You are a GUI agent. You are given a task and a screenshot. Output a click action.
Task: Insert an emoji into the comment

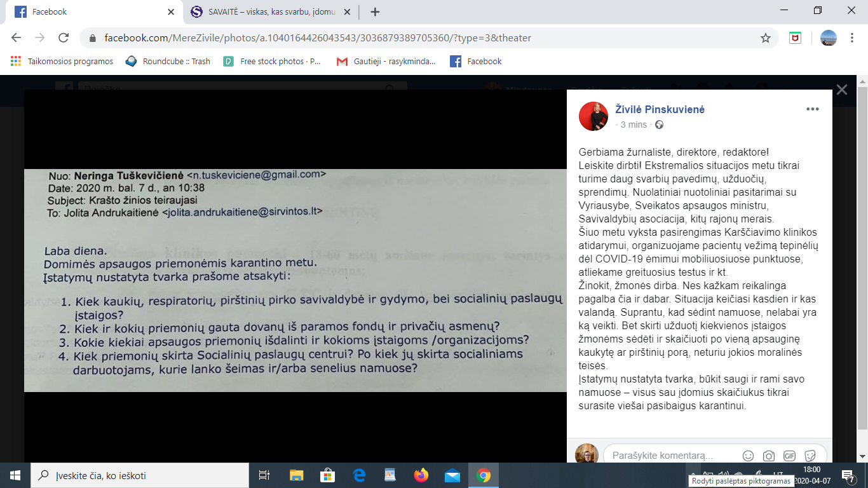click(x=748, y=456)
